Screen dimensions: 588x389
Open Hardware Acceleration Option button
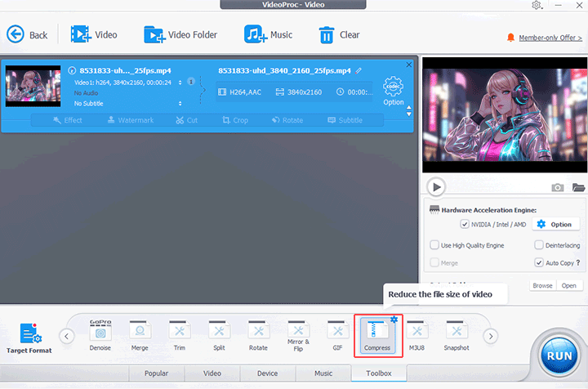coord(555,224)
